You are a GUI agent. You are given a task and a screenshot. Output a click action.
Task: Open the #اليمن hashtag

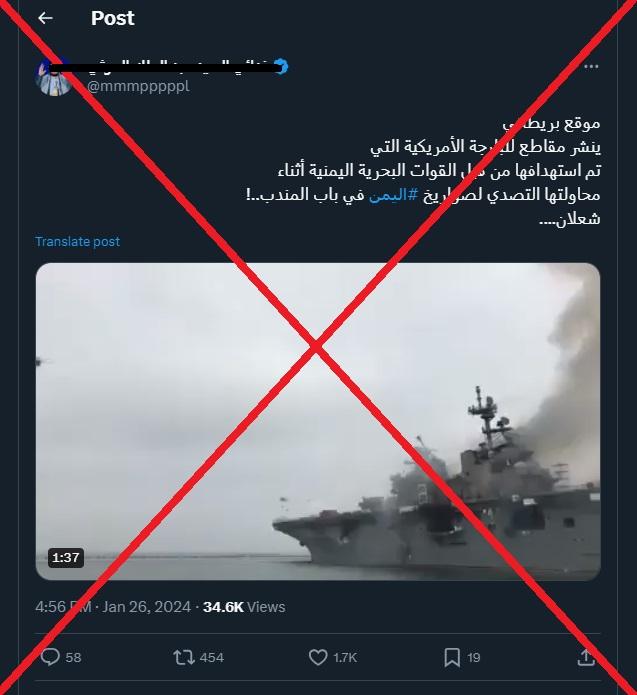[394, 195]
